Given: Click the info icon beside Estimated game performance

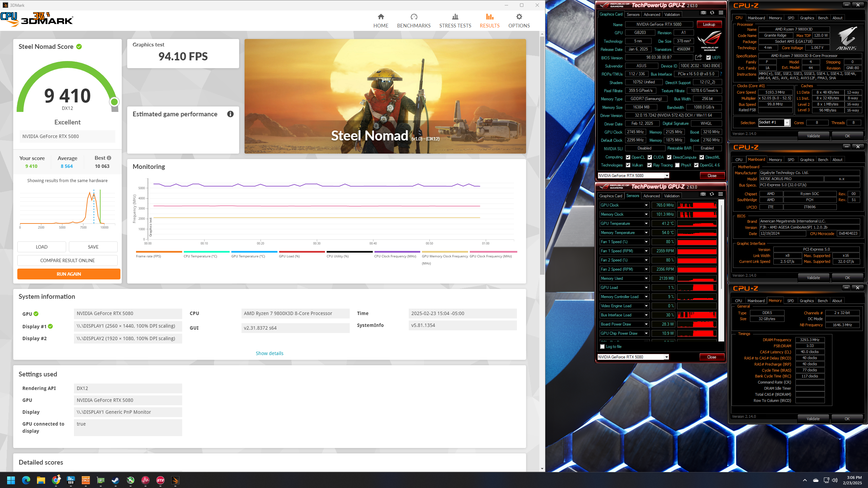Looking at the screenshot, I should point(230,114).
